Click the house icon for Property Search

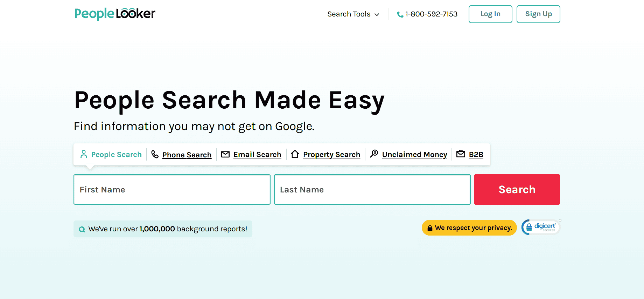click(x=295, y=154)
